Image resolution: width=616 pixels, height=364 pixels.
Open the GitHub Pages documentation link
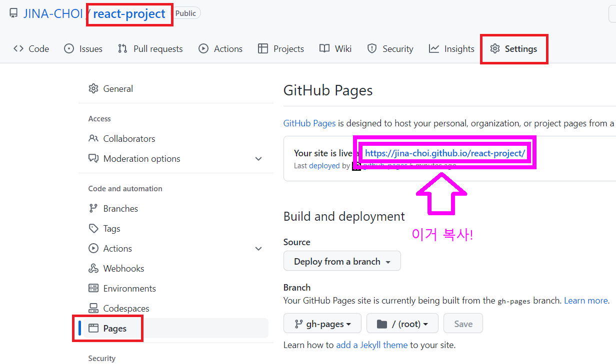coord(309,123)
